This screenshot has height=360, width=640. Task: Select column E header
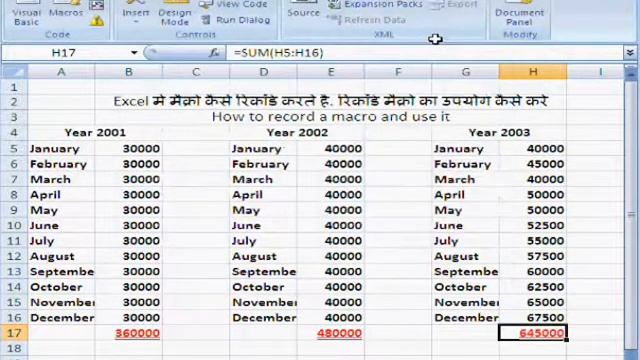[x=331, y=72]
